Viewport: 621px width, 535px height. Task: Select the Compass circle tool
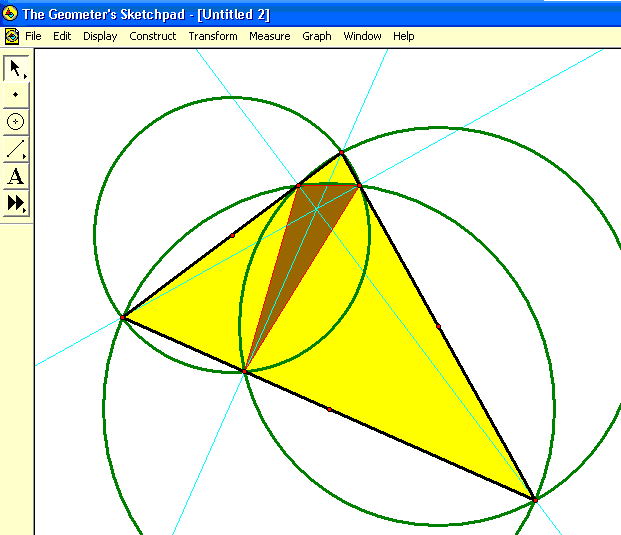[16, 122]
